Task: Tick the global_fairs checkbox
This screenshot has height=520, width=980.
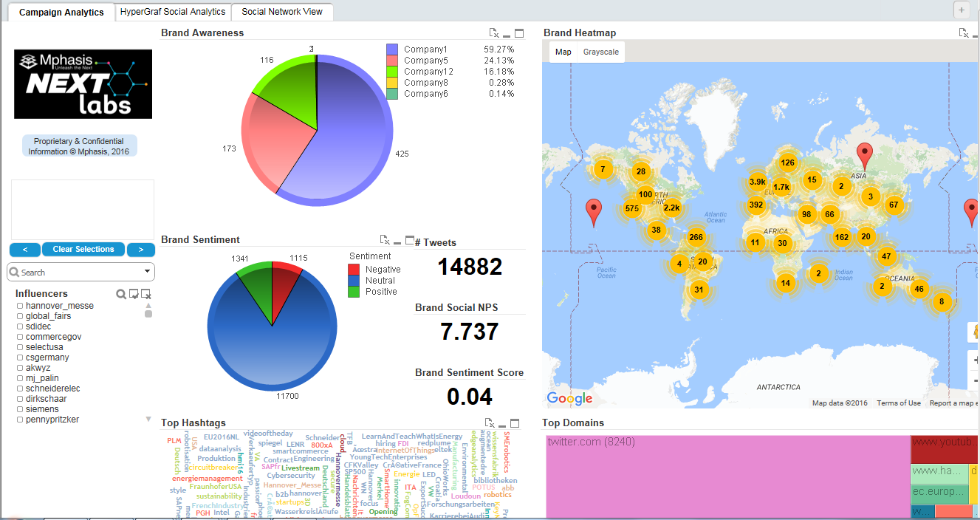Action: pyautogui.click(x=20, y=316)
